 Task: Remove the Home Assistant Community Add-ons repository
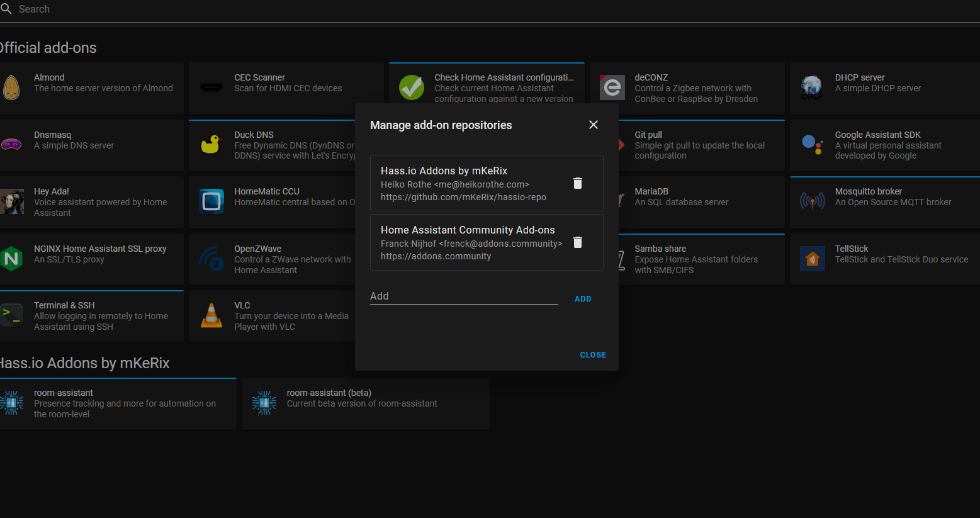578,242
